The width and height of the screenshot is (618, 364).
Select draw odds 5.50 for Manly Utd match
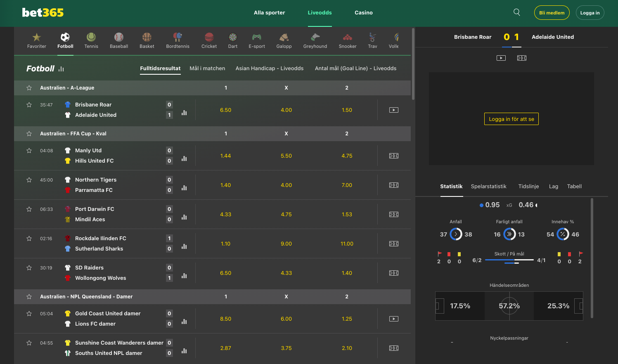(286, 156)
